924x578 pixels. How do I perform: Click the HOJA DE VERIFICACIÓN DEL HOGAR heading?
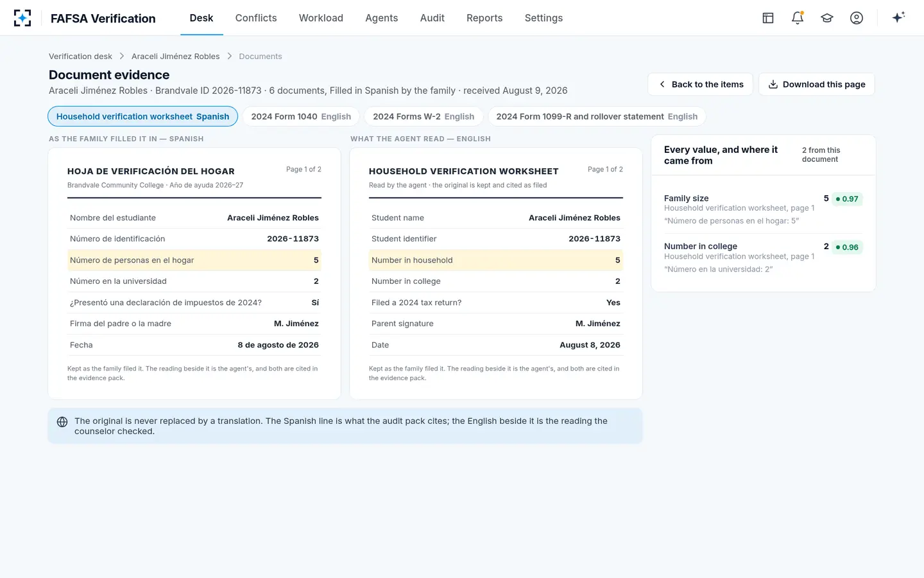tap(151, 171)
